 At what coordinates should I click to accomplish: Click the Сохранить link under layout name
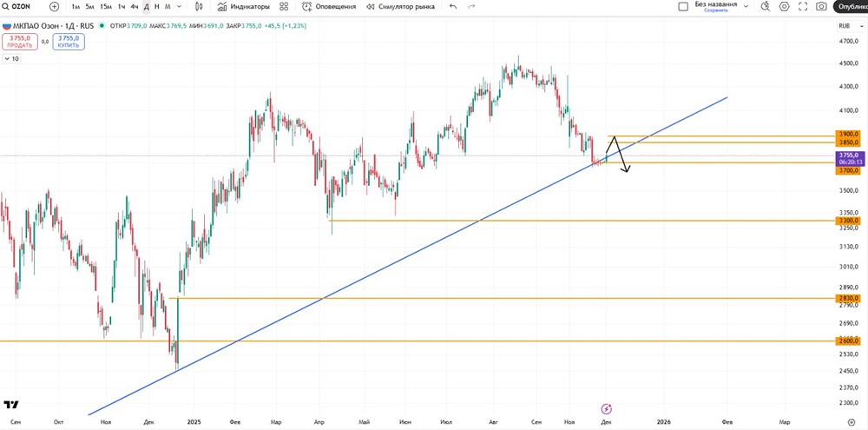coord(716,10)
